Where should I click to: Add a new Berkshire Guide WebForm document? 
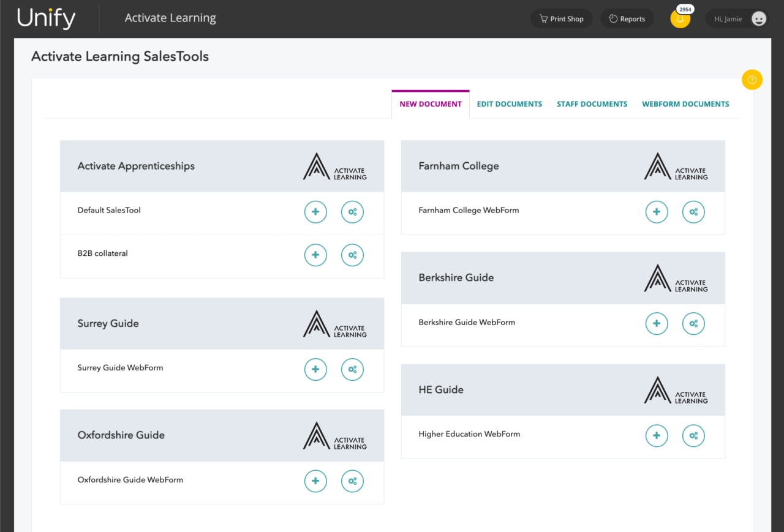(657, 324)
